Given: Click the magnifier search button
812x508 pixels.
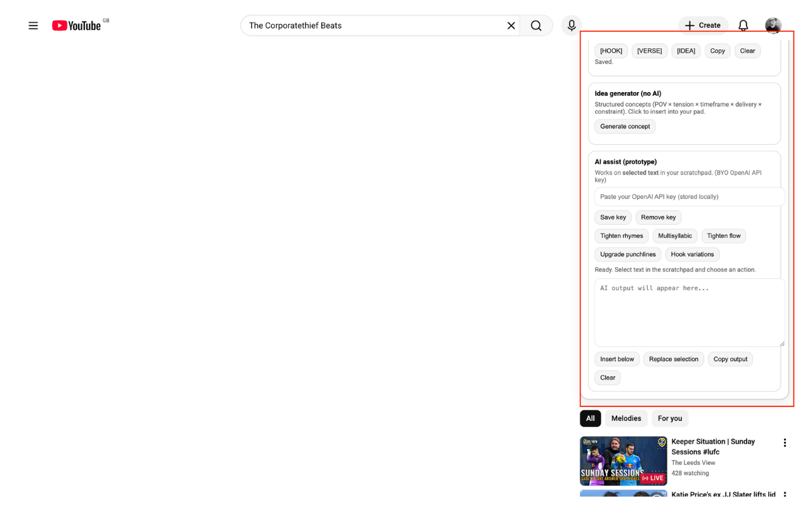Looking at the screenshot, I should click(x=536, y=25).
